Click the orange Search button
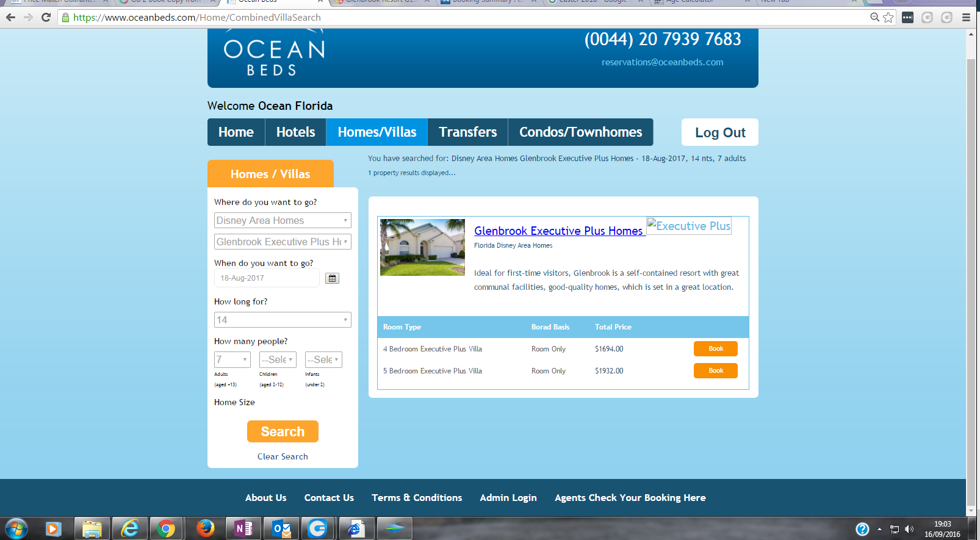Viewport: 980px width, 540px height. click(283, 431)
